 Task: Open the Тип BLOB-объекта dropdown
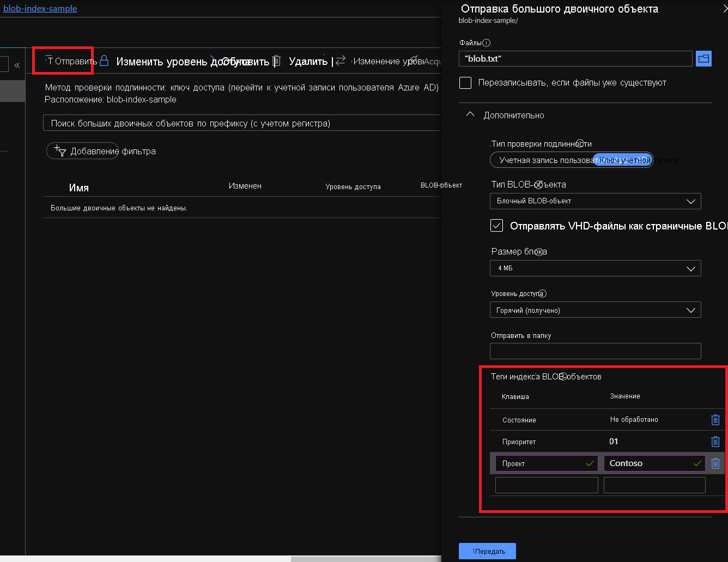tap(595, 201)
